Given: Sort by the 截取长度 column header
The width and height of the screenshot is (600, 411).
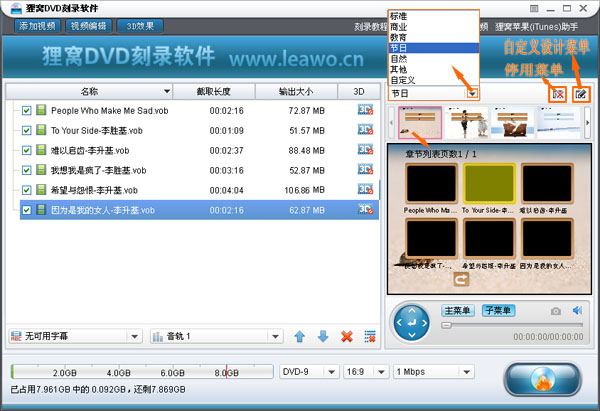Looking at the screenshot, I should click(x=214, y=91).
